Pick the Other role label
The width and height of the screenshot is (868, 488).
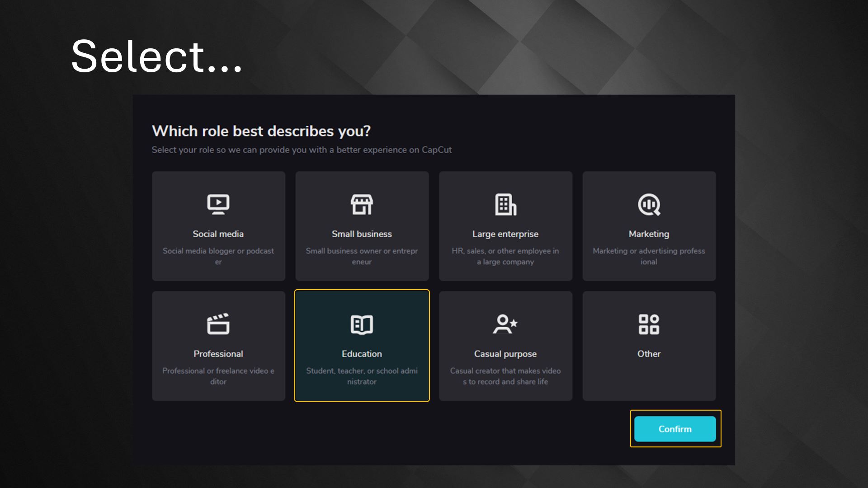(x=649, y=354)
